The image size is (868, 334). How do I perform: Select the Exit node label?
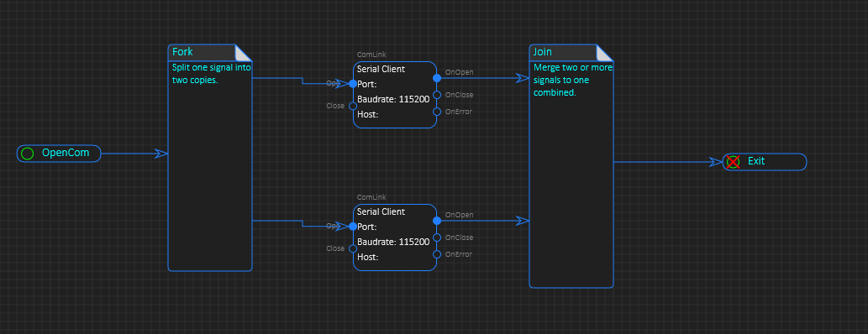click(x=756, y=161)
